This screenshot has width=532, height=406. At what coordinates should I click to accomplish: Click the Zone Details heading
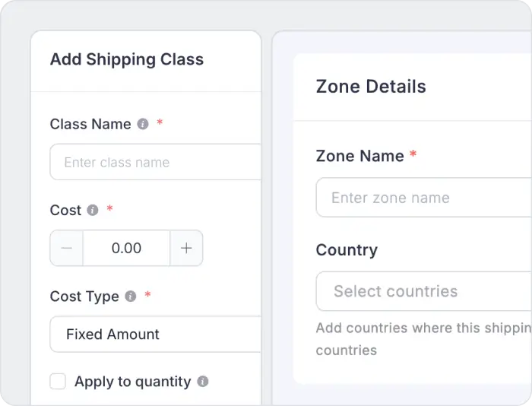pyautogui.click(x=371, y=87)
